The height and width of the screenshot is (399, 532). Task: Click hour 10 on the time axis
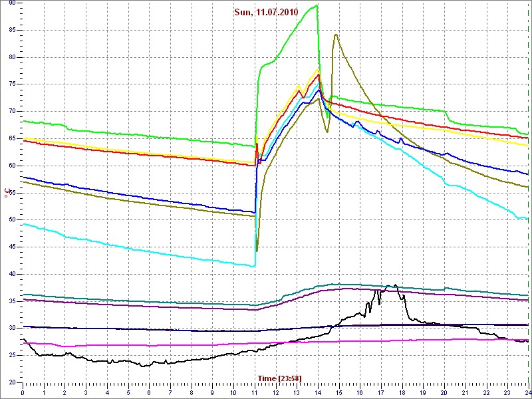[233, 392]
